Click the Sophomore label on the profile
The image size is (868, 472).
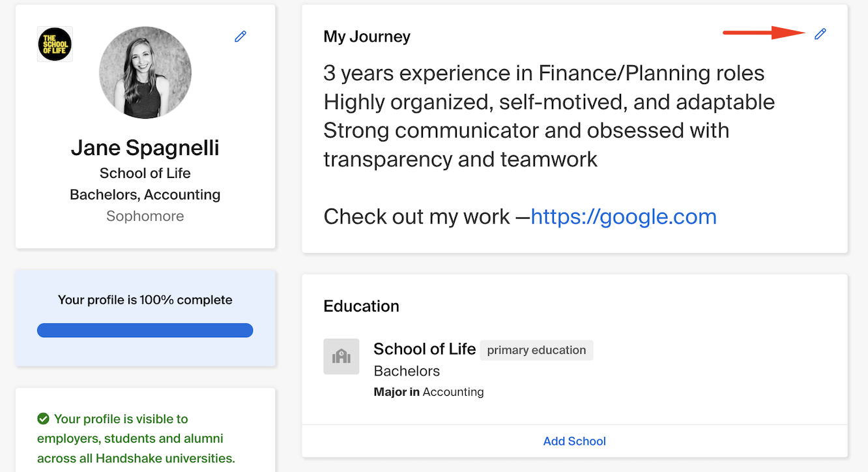[x=145, y=216]
